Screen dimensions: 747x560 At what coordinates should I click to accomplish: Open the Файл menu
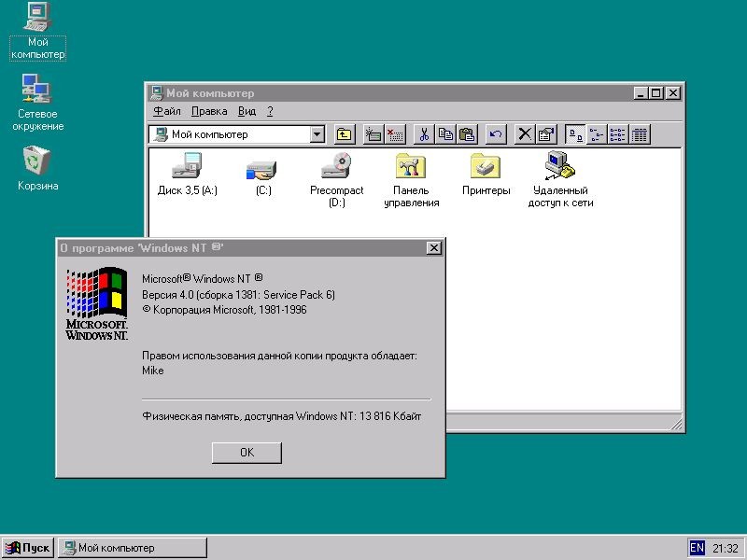point(167,111)
